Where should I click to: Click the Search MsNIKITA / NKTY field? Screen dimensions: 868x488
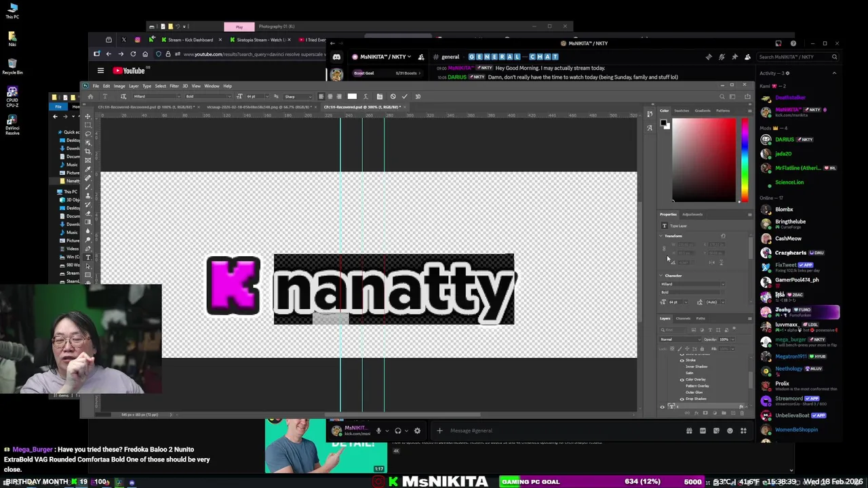click(797, 57)
